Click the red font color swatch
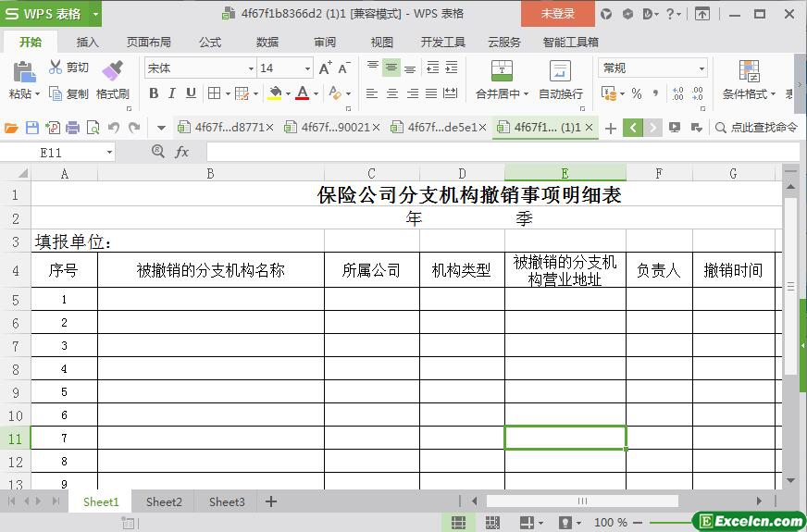This screenshot has height=532, width=807. pos(302,93)
